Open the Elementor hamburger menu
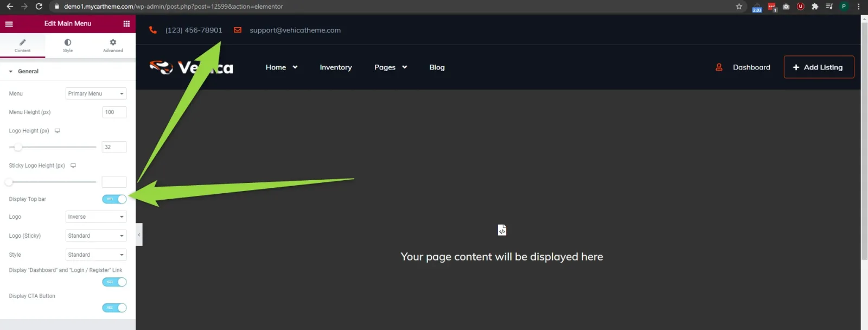The height and width of the screenshot is (330, 868). click(x=9, y=24)
